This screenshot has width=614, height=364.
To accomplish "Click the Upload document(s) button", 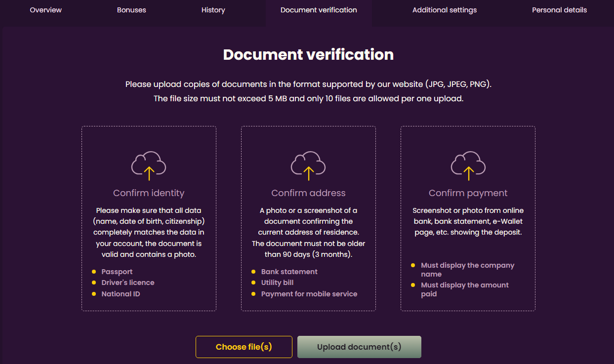I will (359, 347).
